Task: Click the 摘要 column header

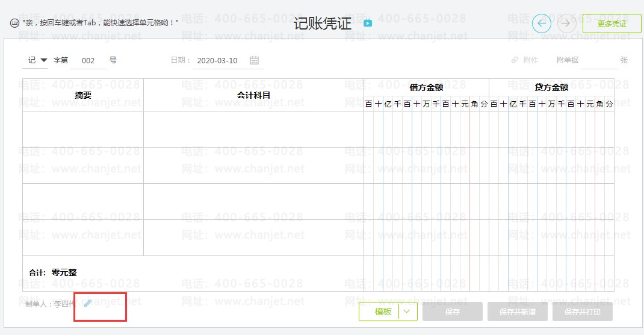Action: click(x=83, y=95)
